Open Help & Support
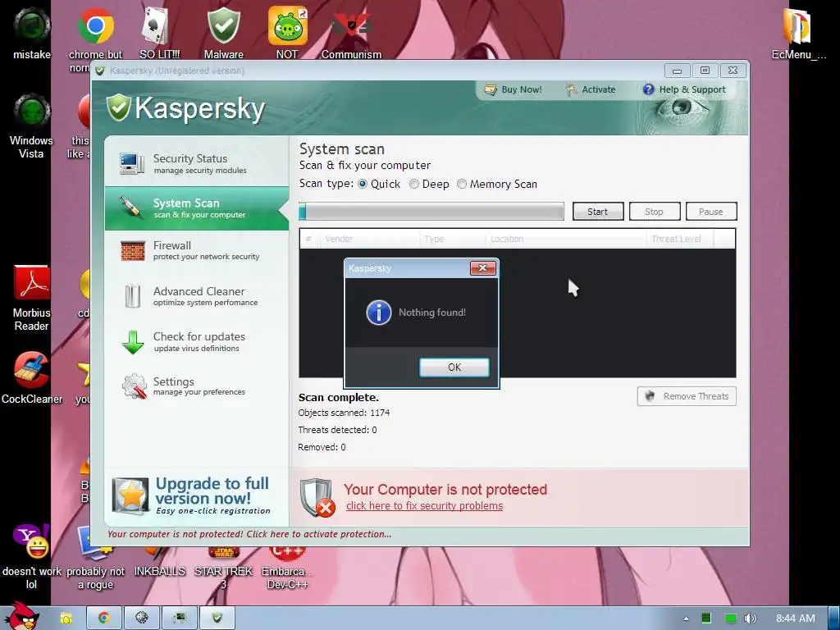This screenshot has width=840, height=630. pos(685,89)
